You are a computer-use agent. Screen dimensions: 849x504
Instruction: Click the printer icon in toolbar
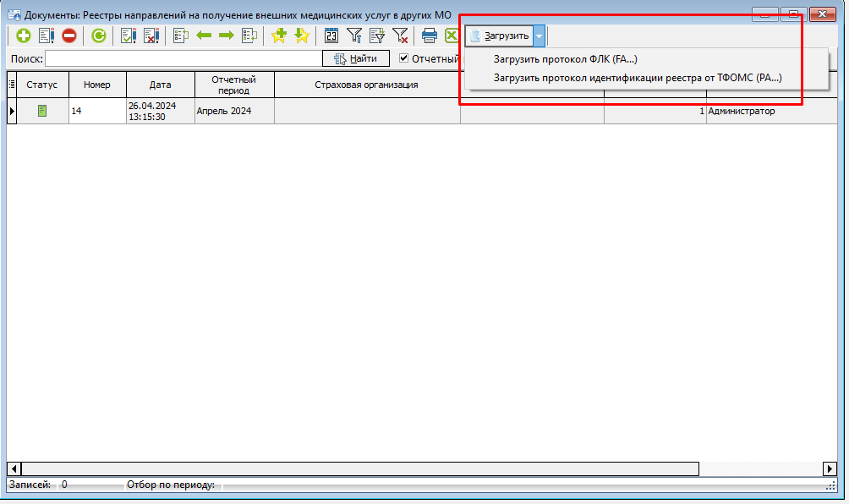430,36
